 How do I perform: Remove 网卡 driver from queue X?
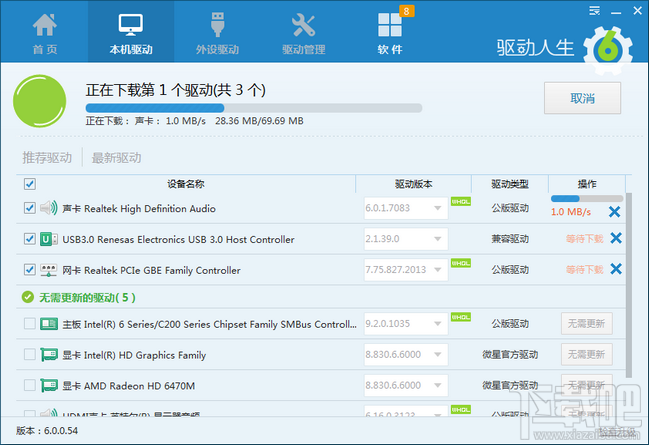pyautogui.click(x=616, y=269)
